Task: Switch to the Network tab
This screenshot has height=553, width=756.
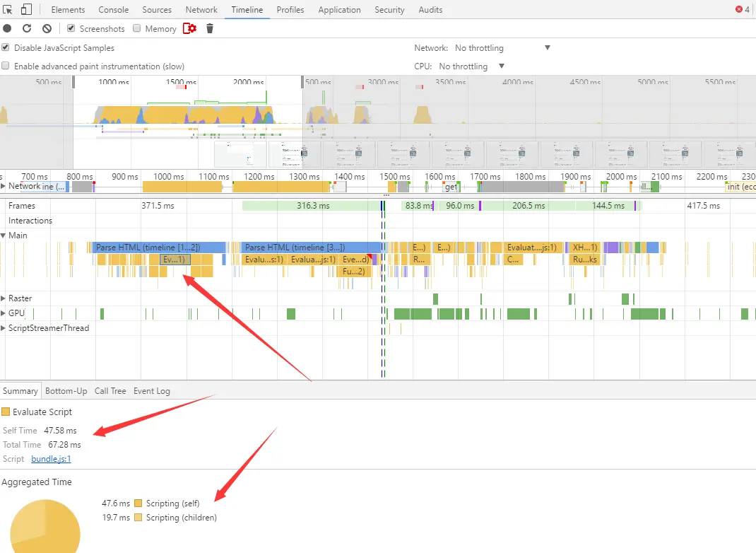Action: 201,10
